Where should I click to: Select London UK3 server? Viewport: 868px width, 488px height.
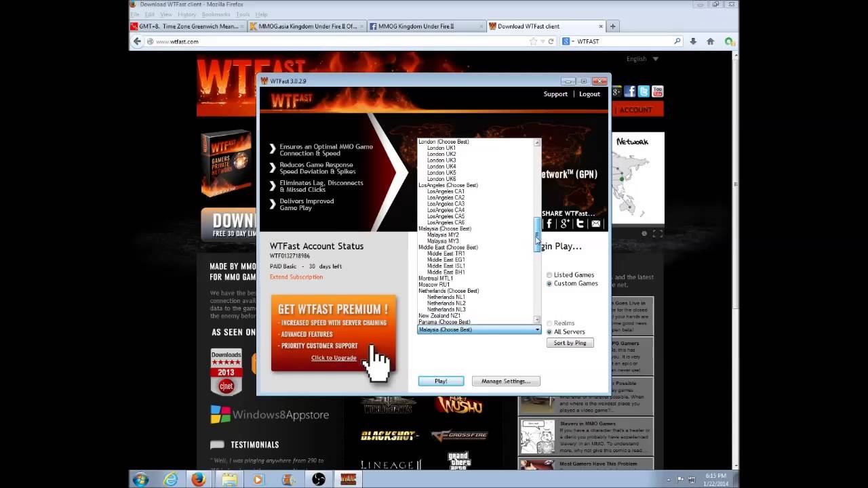point(441,160)
